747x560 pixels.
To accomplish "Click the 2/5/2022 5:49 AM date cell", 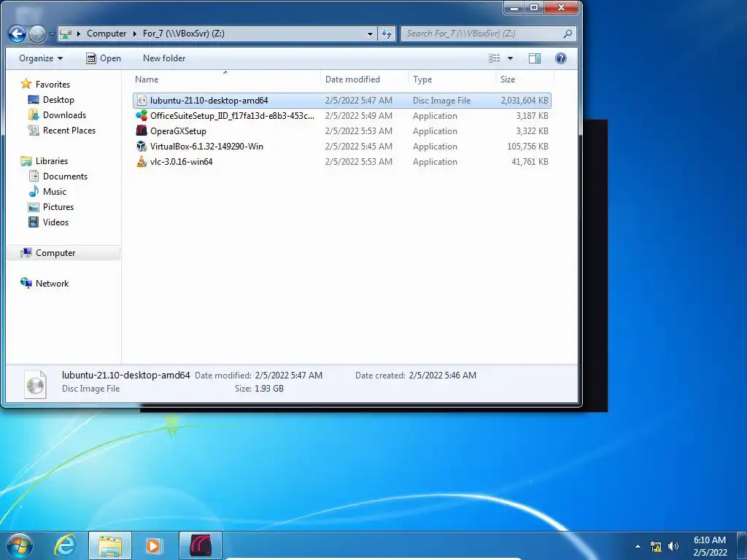I will [x=359, y=116].
